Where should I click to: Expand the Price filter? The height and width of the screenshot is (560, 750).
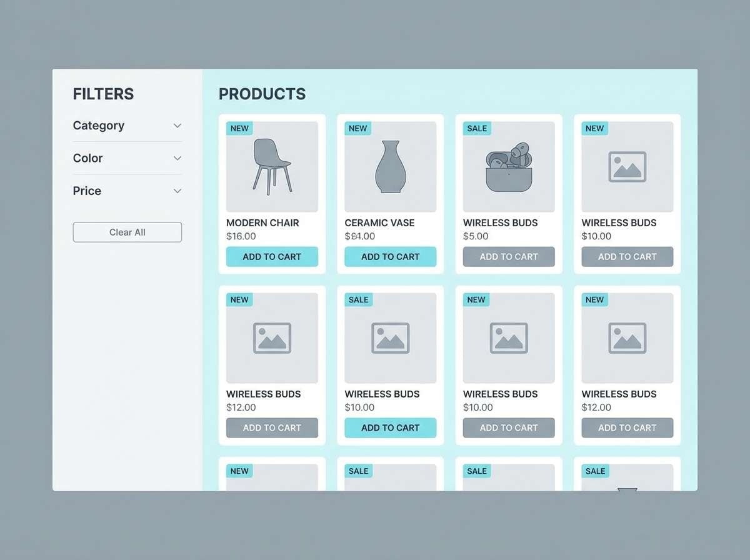tap(127, 191)
